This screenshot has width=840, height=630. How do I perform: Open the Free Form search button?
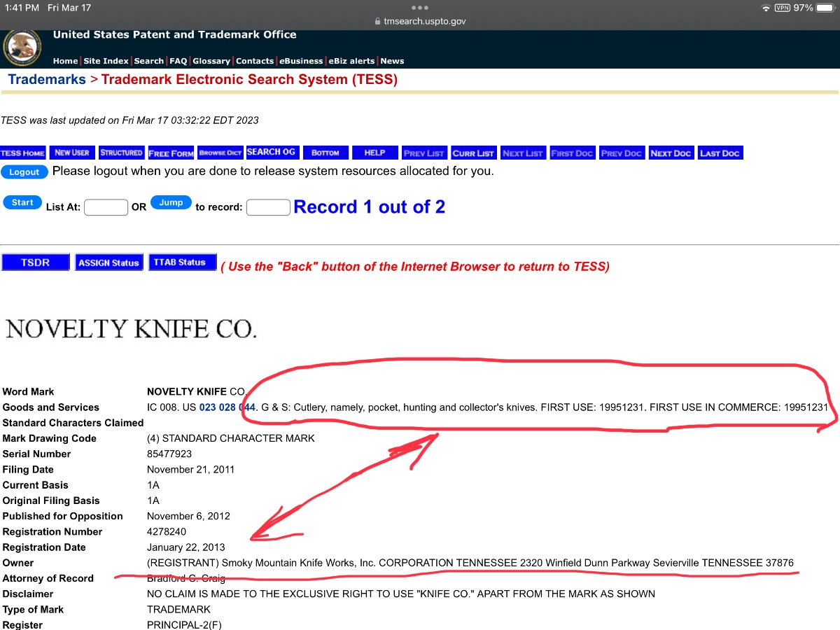pyautogui.click(x=171, y=153)
